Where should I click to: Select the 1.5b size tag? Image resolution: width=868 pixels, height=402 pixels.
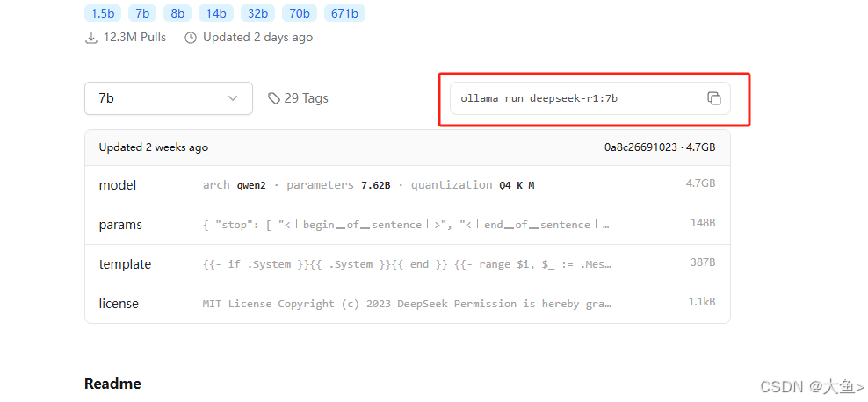pyautogui.click(x=103, y=13)
